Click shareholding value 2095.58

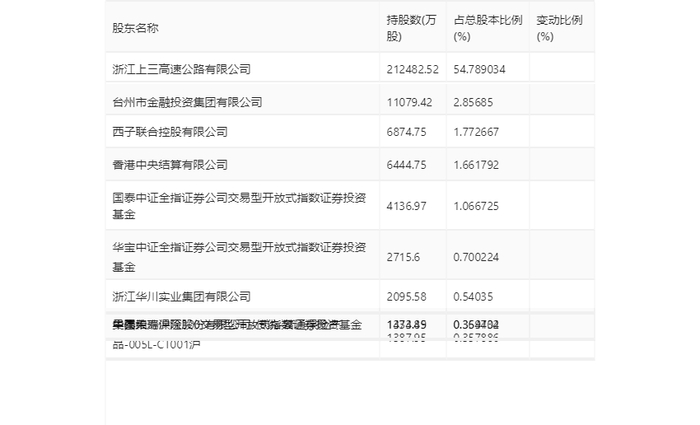click(406, 297)
